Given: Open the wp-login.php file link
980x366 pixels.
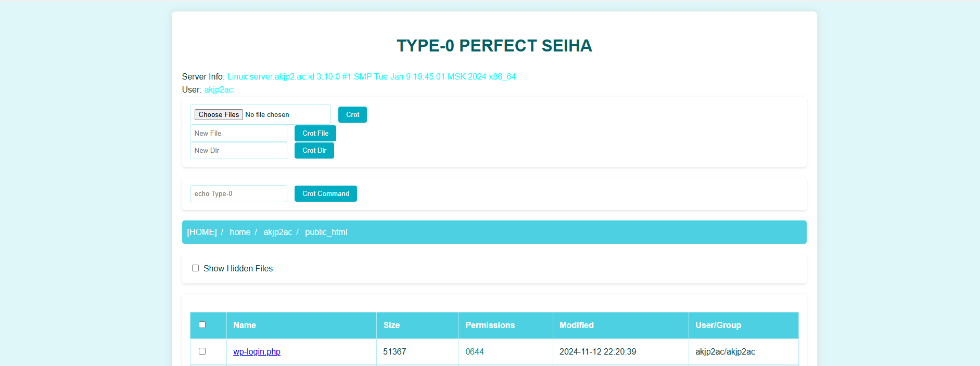Looking at the screenshot, I should (257, 352).
